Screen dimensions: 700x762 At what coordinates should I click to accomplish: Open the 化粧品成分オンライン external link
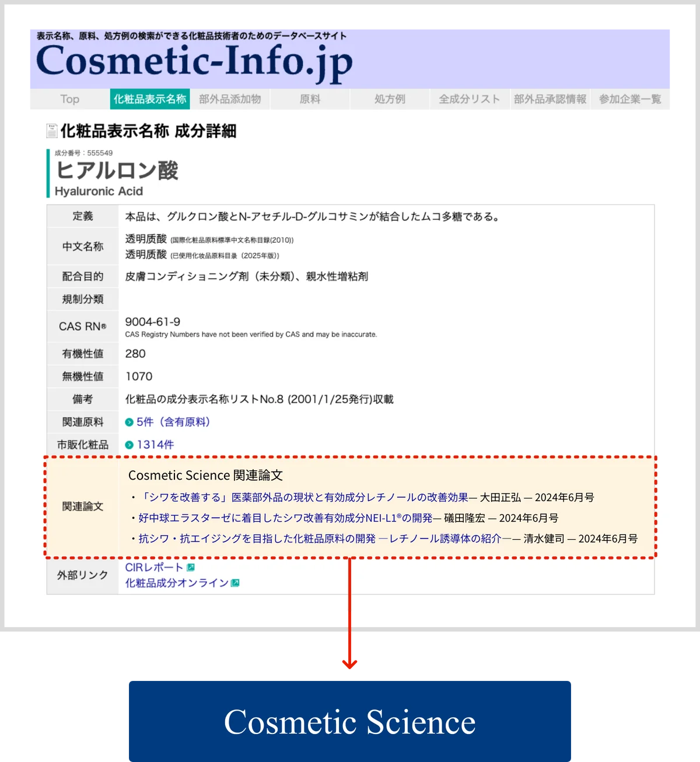tap(177, 583)
